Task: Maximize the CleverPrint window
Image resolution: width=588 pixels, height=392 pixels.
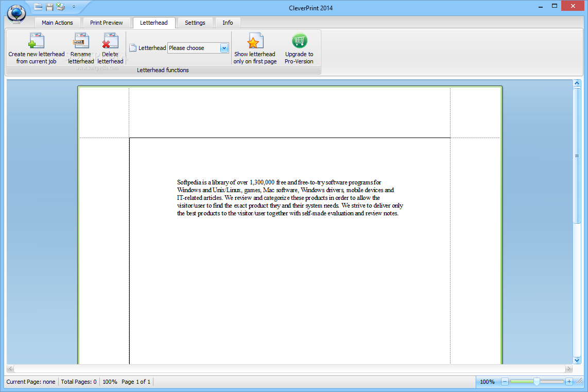Action: (x=554, y=6)
